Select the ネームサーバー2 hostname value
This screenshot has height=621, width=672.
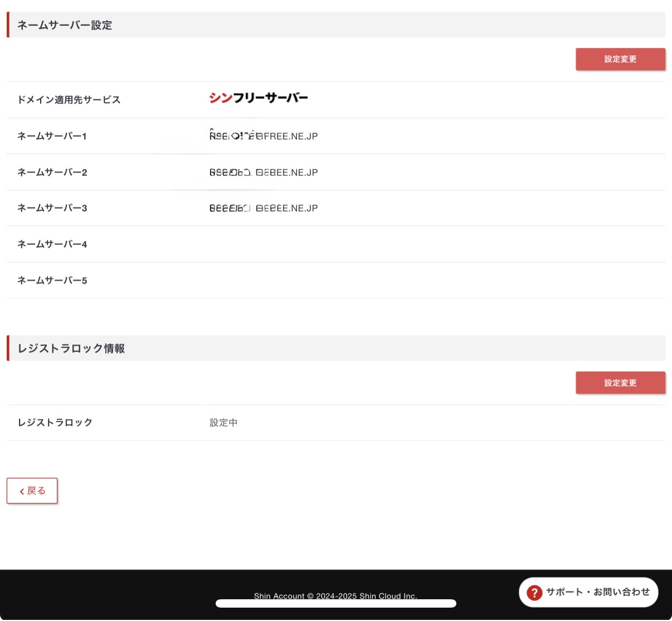[264, 172]
